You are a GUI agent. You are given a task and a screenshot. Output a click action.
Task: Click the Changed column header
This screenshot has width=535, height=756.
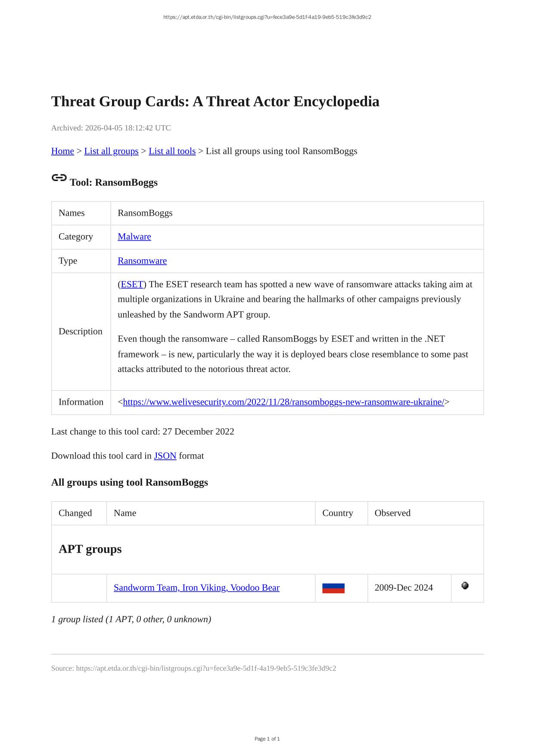coord(75,513)
